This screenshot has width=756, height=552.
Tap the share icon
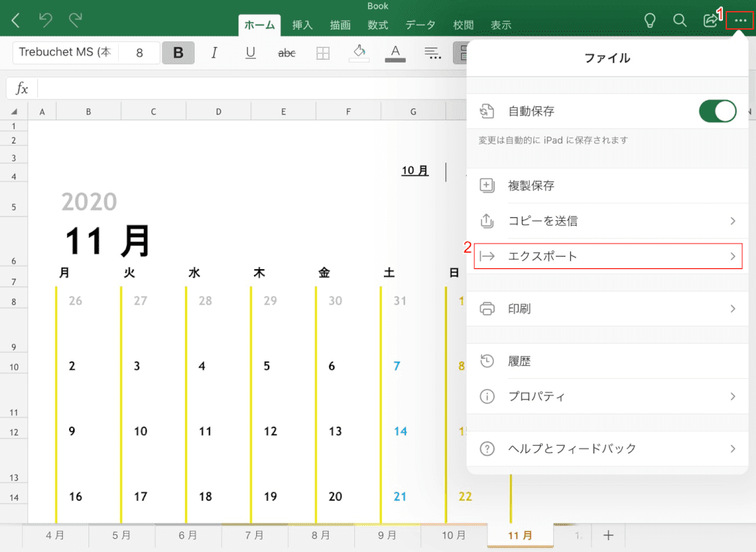[710, 20]
